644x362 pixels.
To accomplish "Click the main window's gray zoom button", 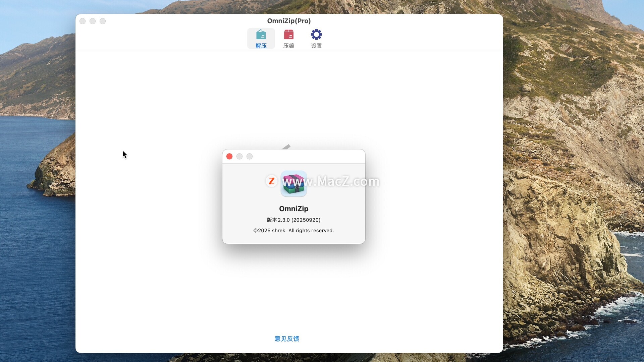I will pyautogui.click(x=103, y=21).
